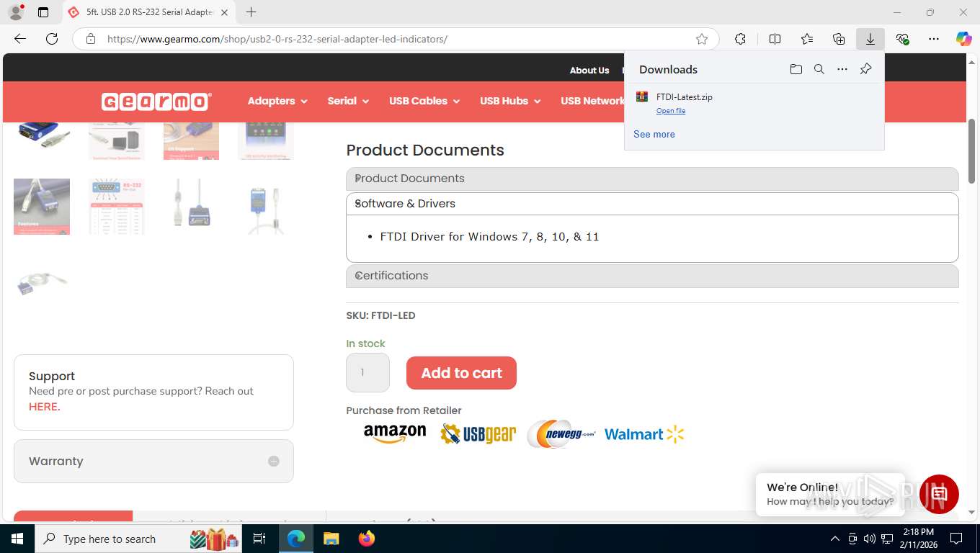
Task: Click the browser Back arrow
Action: 20,39
